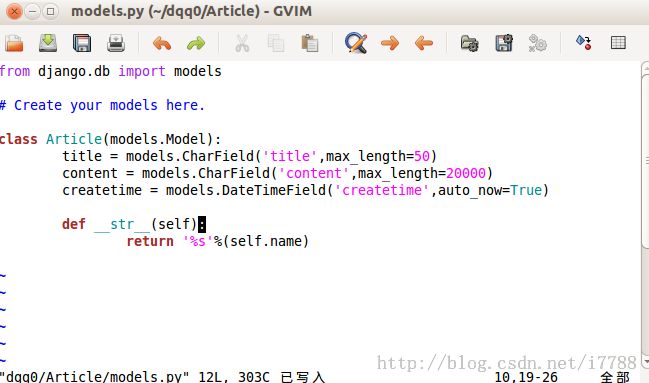The width and height of the screenshot is (649, 383).
Task: Click the word 'django.db' in line one
Action: (x=74, y=72)
